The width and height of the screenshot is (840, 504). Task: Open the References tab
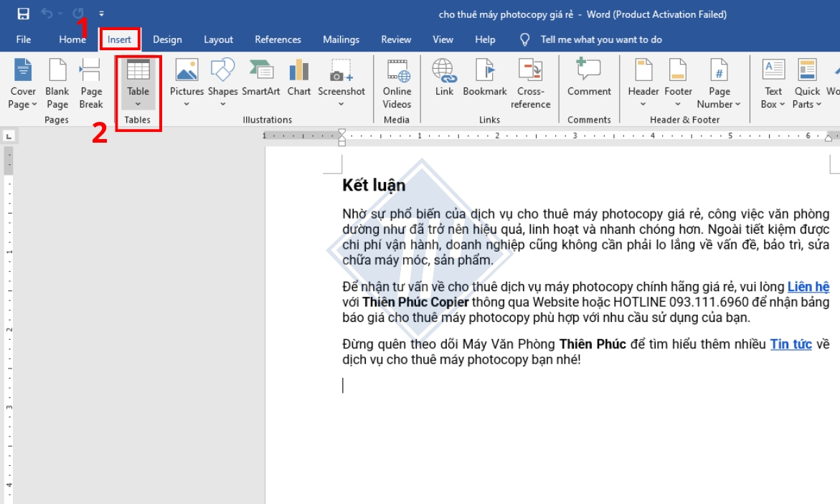(x=278, y=39)
